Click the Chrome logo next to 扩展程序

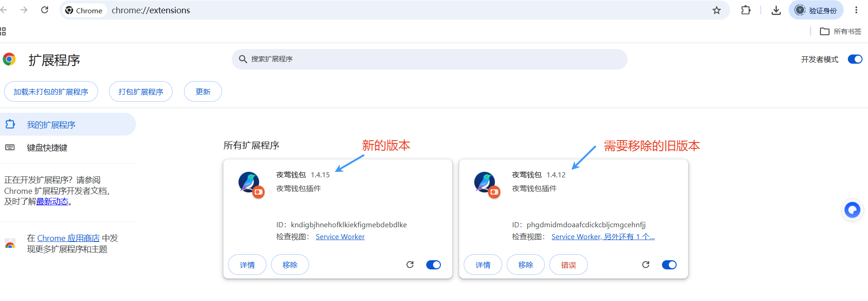pyautogui.click(x=9, y=59)
